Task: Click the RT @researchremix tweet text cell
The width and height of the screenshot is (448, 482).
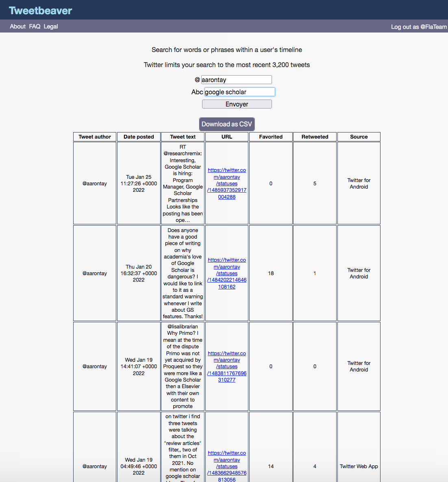Action: [183, 183]
